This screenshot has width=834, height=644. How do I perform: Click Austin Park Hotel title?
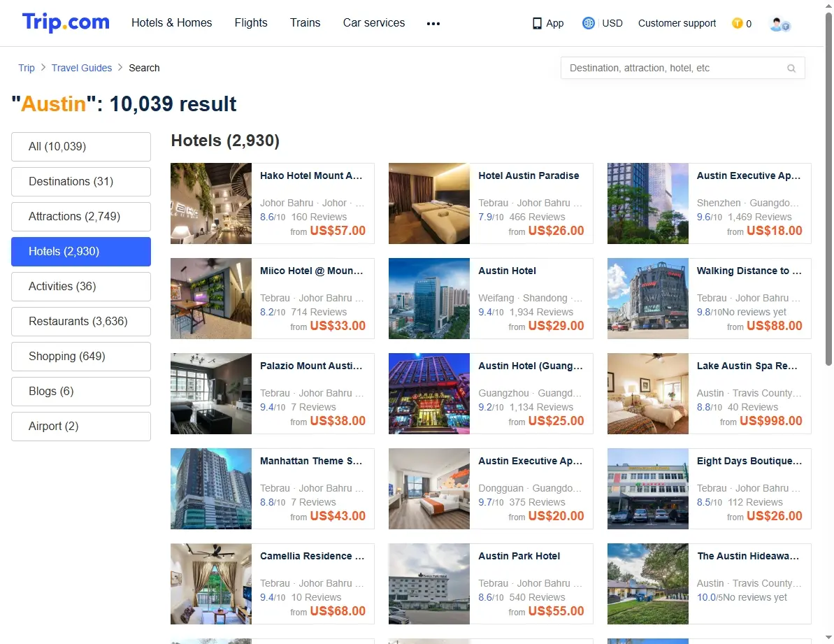coord(519,557)
